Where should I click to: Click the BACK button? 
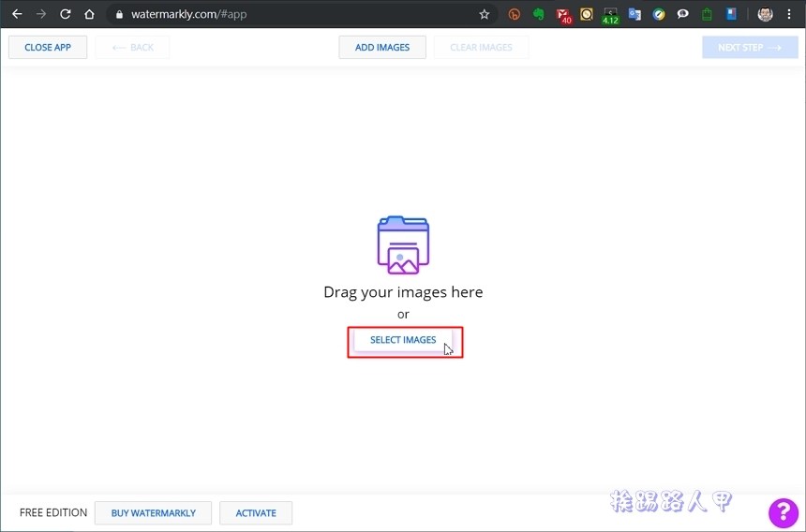tap(132, 47)
